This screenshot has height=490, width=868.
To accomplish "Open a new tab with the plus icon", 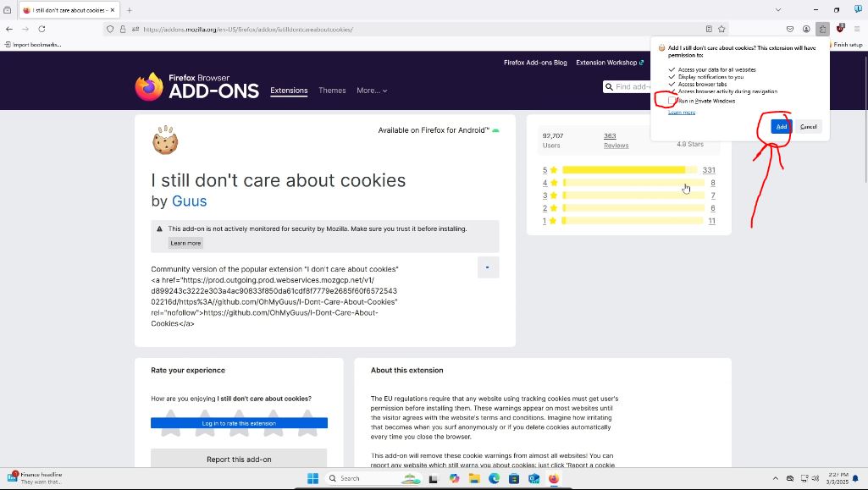I will [x=129, y=10].
